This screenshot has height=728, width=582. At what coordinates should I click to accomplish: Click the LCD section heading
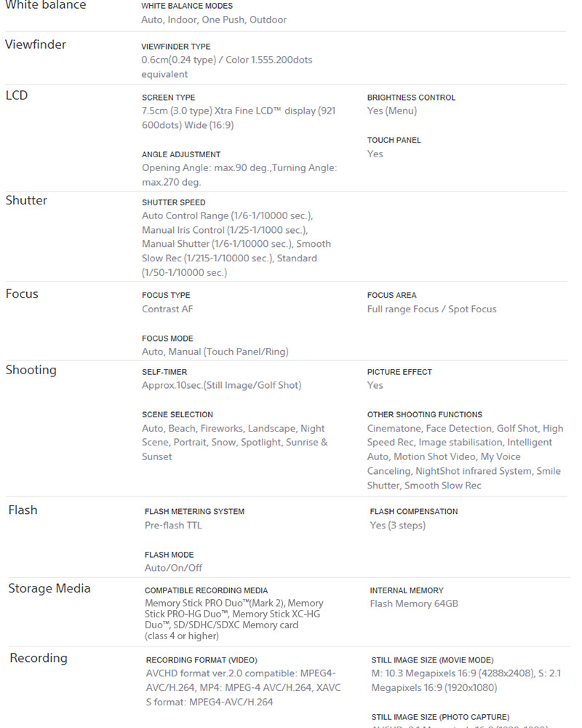[x=17, y=95]
